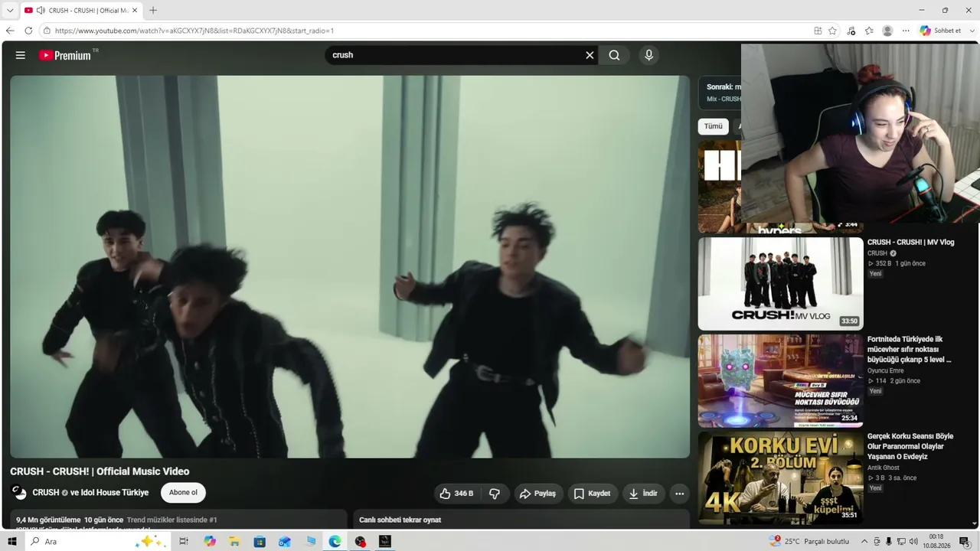This screenshot has width=980, height=551.
Task: Dislike the video with thumbs down
Action: pos(495,494)
